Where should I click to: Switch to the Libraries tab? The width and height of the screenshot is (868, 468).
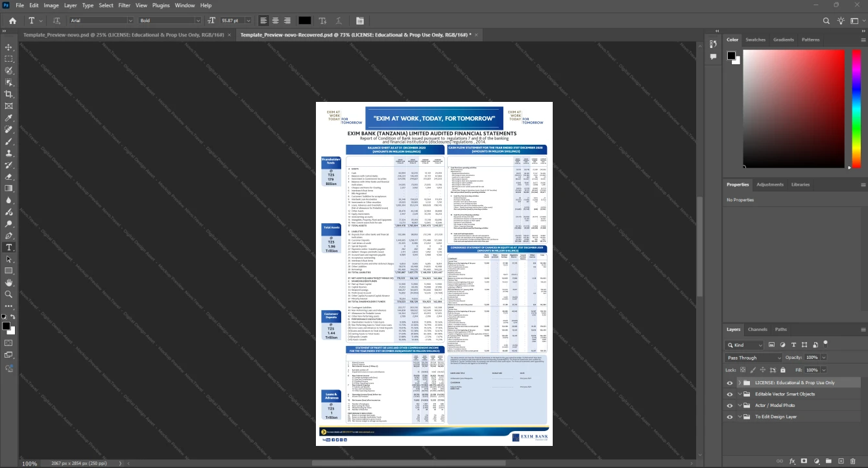(800, 184)
